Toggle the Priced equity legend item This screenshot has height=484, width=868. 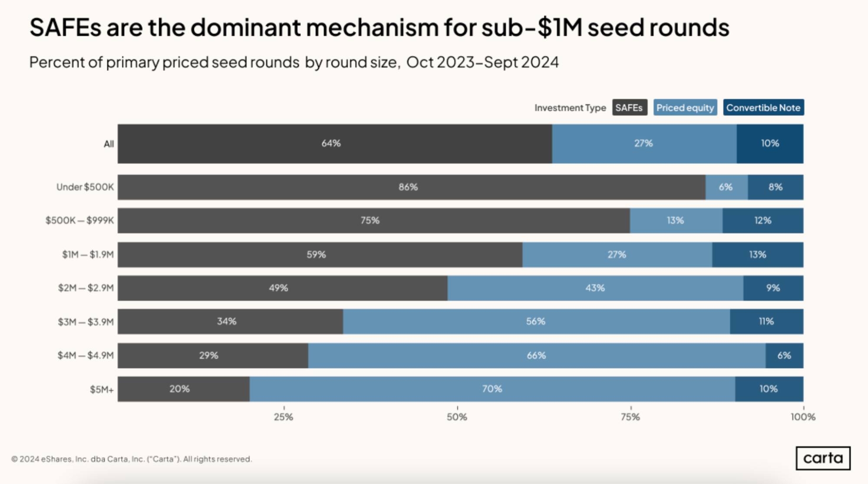(685, 108)
